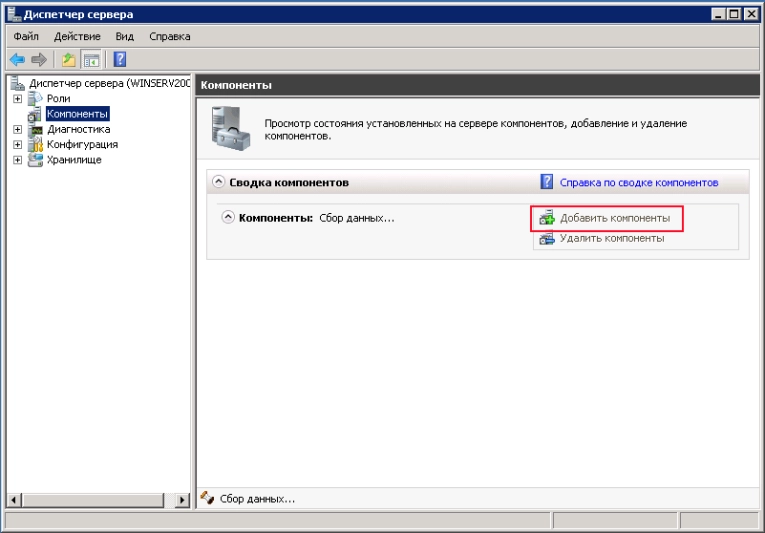The image size is (765, 533).
Task: Click the Up one level folder icon
Action: point(69,60)
